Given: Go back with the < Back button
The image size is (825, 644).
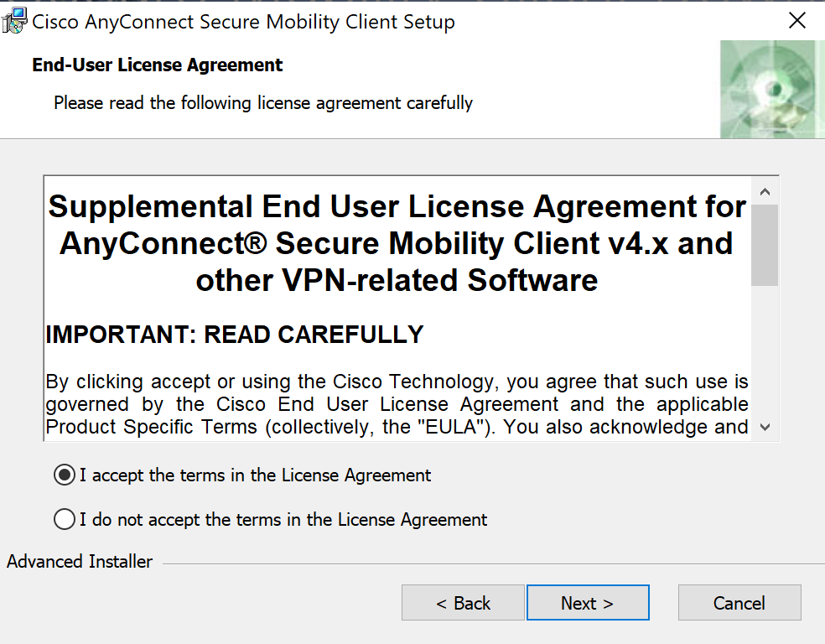Looking at the screenshot, I should 463,602.
